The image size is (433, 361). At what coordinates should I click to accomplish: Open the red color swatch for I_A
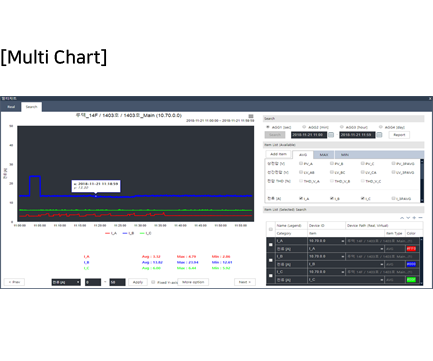(x=411, y=249)
